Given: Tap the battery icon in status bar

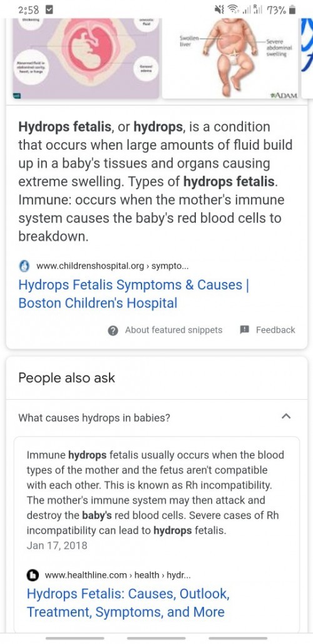Looking at the screenshot, I should (x=292, y=9).
